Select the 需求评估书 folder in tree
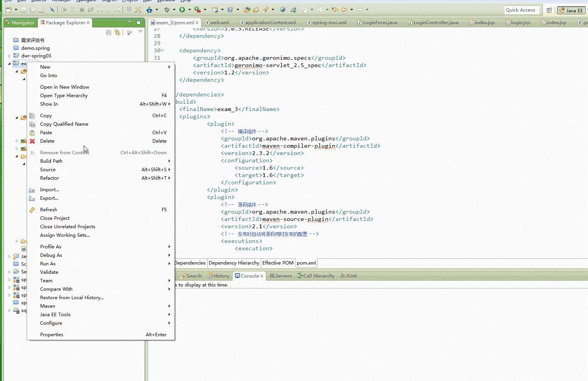 click(x=29, y=40)
